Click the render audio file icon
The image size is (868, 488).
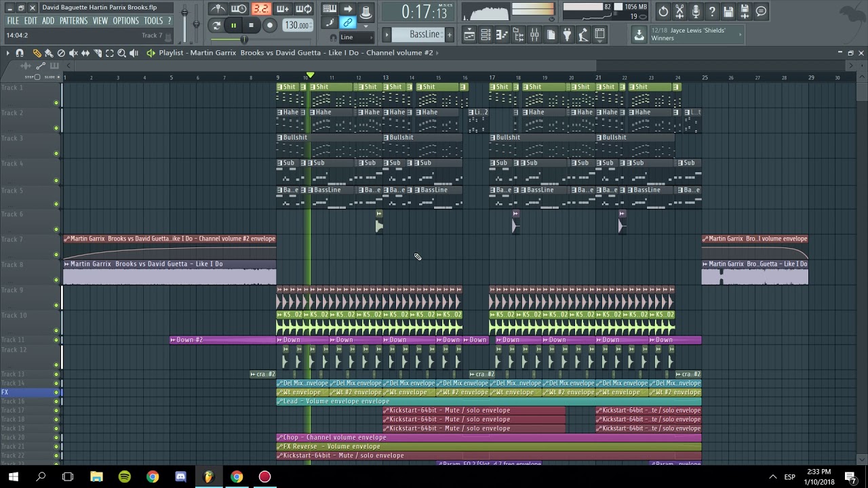pos(745,12)
